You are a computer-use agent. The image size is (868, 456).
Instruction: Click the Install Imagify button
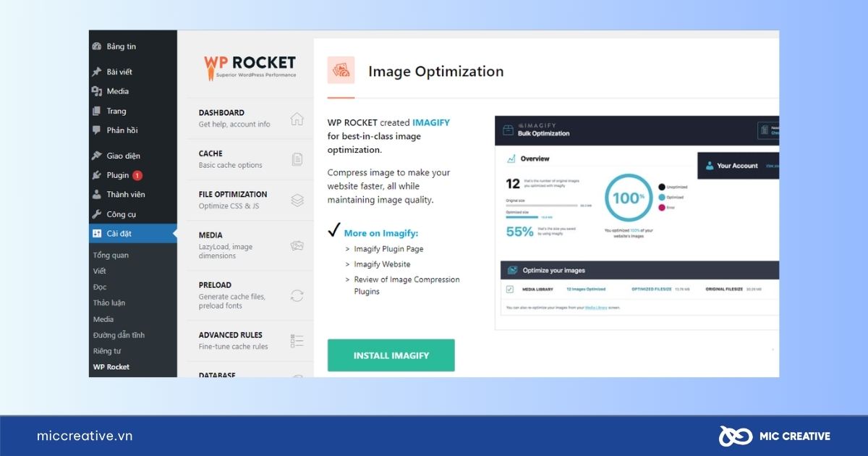(x=391, y=355)
